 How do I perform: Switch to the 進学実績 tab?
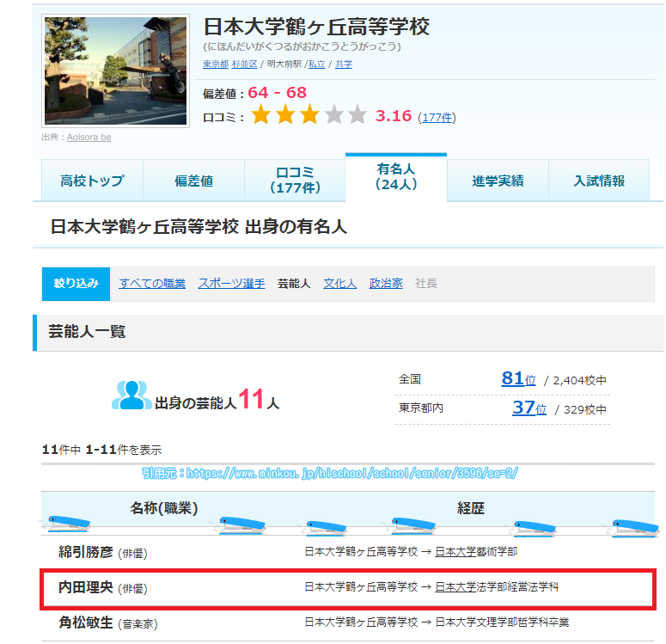498,181
